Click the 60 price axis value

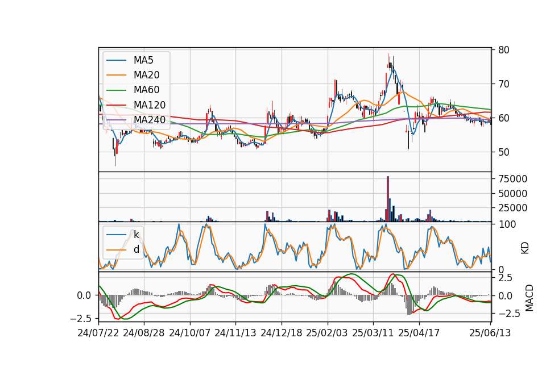click(x=504, y=118)
